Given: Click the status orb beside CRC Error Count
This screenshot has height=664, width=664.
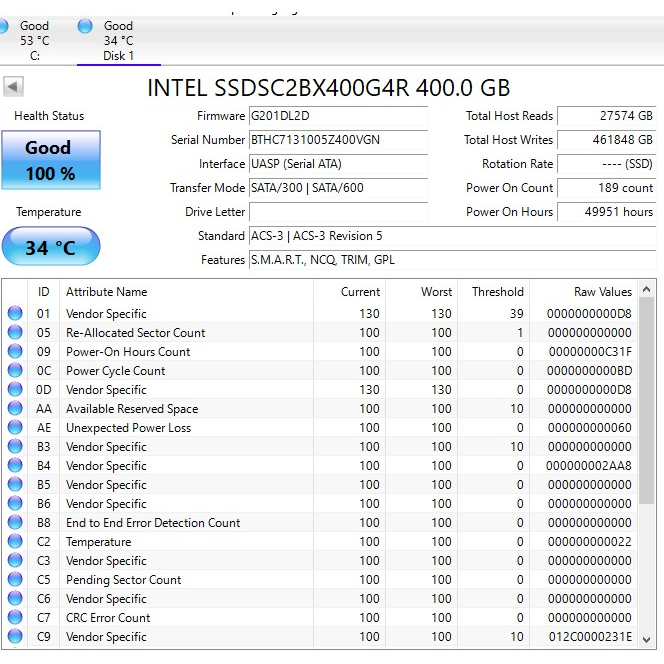Looking at the screenshot, I should 15,618.
